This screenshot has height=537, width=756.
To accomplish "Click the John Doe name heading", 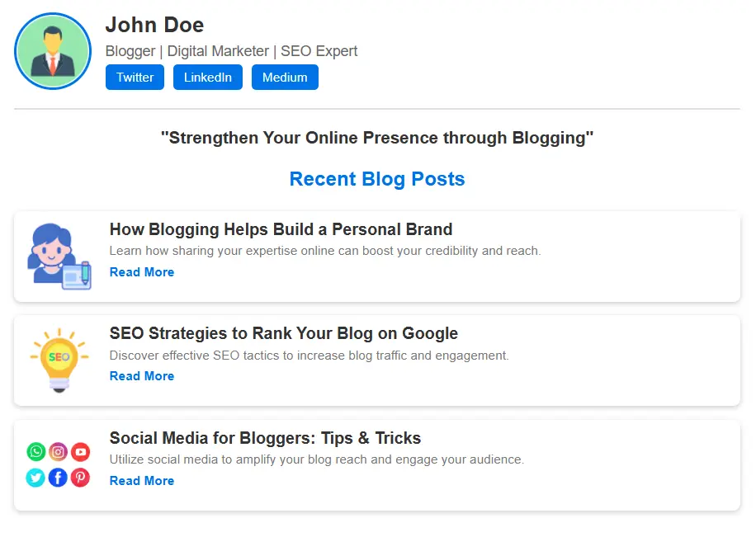I will [154, 25].
